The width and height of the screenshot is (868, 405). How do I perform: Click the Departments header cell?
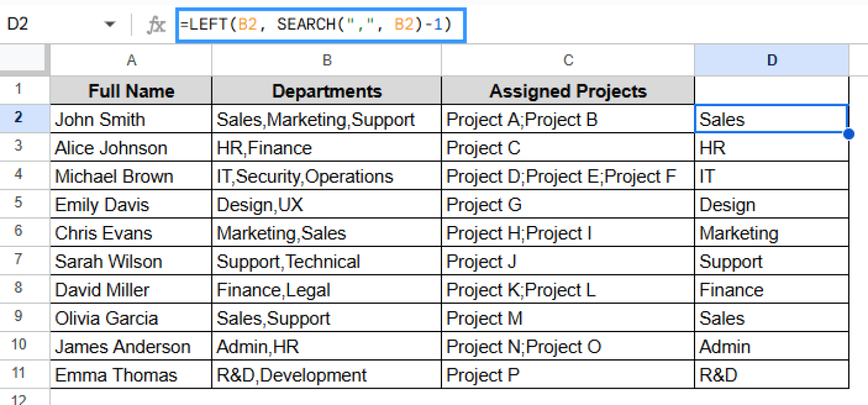pyautogui.click(x=327, y=90)
